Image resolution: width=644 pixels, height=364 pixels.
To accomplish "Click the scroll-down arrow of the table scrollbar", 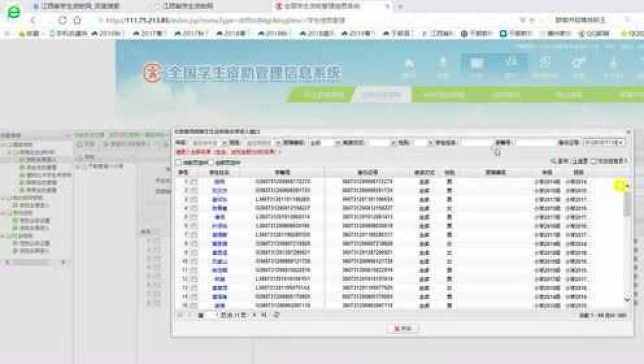I will click(x=627, y=299).
